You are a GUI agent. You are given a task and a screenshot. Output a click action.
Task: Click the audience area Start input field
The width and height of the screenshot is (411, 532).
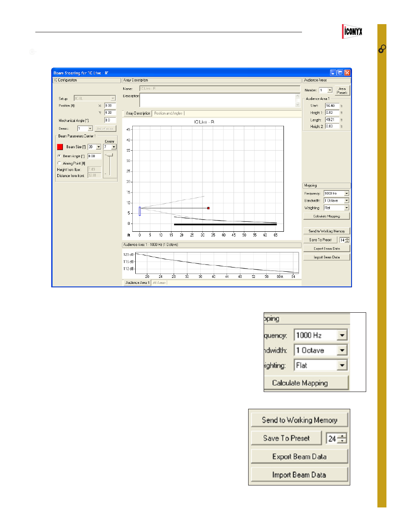332,106
